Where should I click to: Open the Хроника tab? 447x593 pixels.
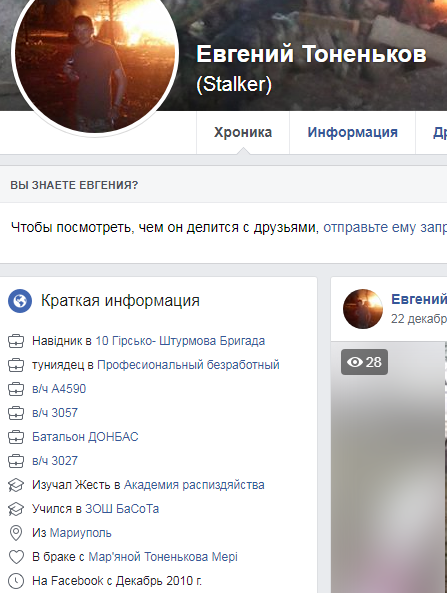pyautogui.click(x=243, y=132)
